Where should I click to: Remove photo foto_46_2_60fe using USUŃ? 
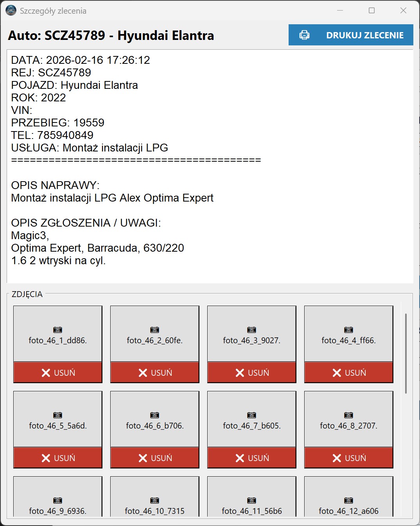point(155,373)
